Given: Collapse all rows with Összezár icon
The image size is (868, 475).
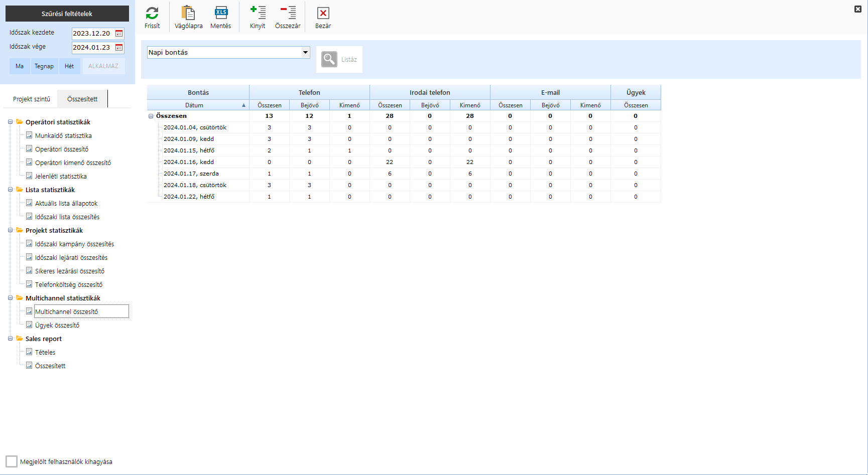Looking at the screenshot, I should pos(288,14).
